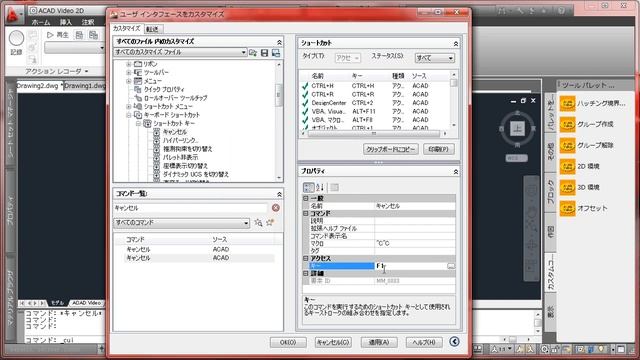Select first キャンセル row in command list
The image size is (640, 360).
(199, 249)
